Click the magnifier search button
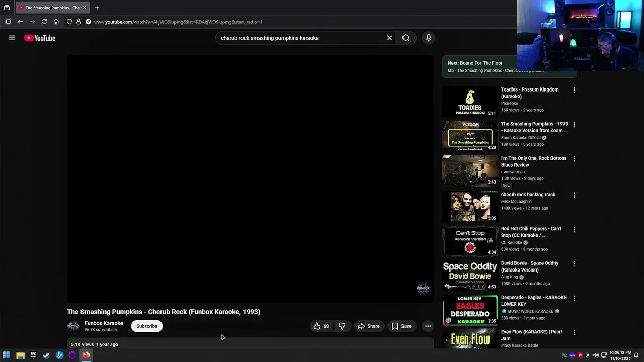This screenshot has width=644, height=362. pos(406,38)
